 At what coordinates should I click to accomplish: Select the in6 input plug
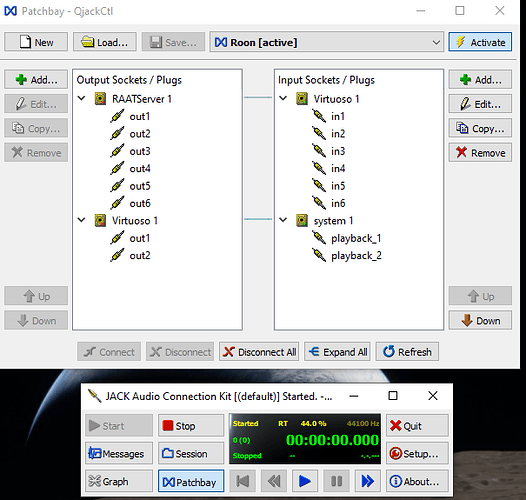point(338,203)
